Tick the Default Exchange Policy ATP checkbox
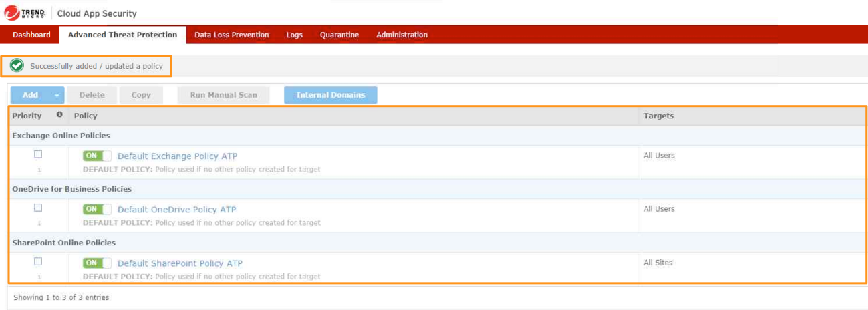The height and width of the screenshot is (310, 868). click(x=38, y=154)
